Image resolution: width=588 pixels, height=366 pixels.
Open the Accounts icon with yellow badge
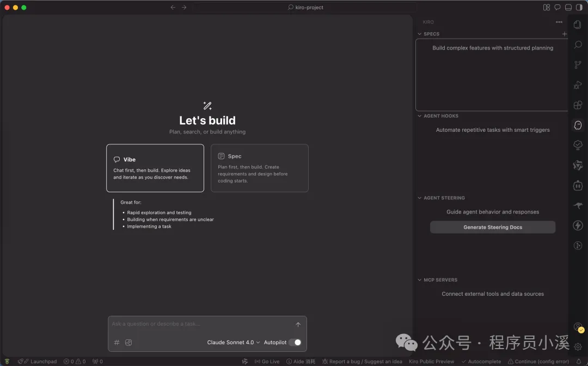[x=578, y=327]
